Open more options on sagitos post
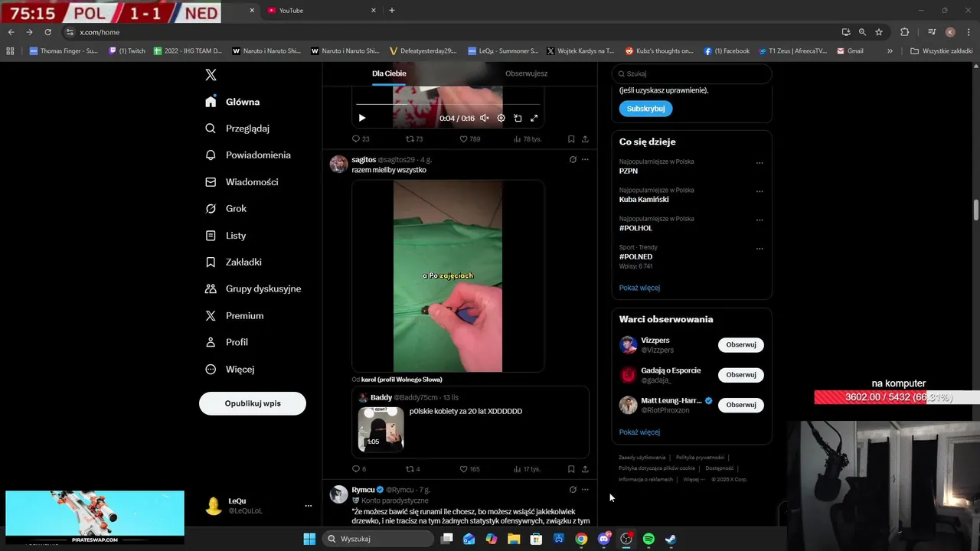The image size is (980, 551). click(585, 159)
